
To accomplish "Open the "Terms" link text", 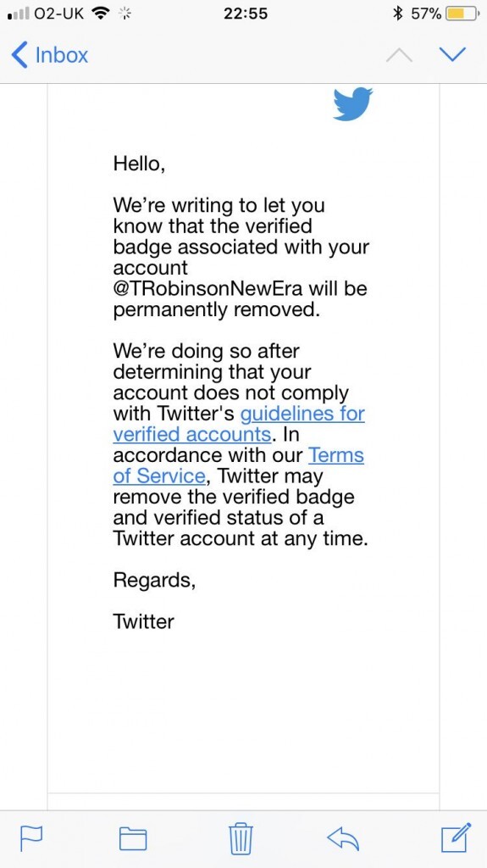I will click(336, 455).
